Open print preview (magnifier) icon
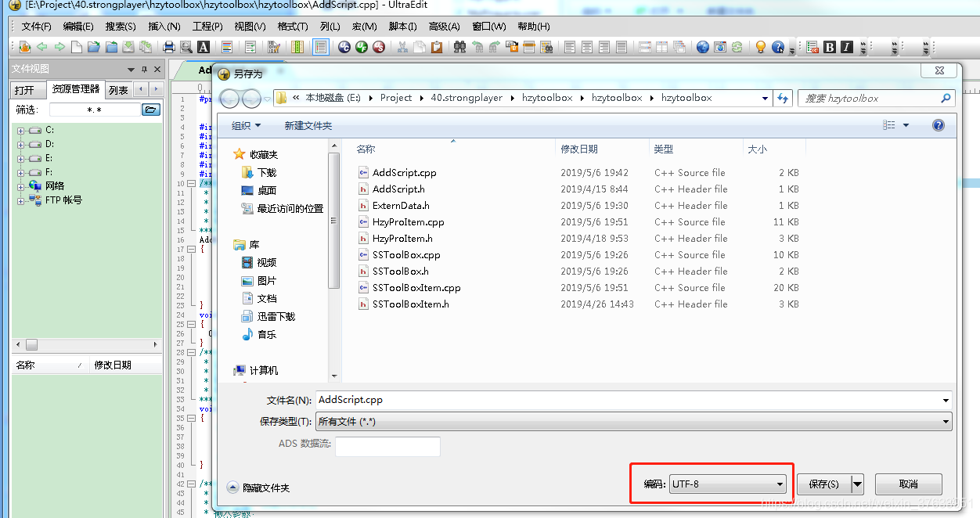The image size is (980, 518). point(186,47)
